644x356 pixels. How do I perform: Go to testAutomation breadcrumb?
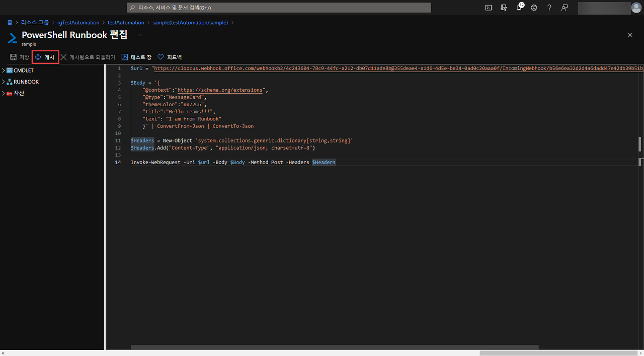126,22
